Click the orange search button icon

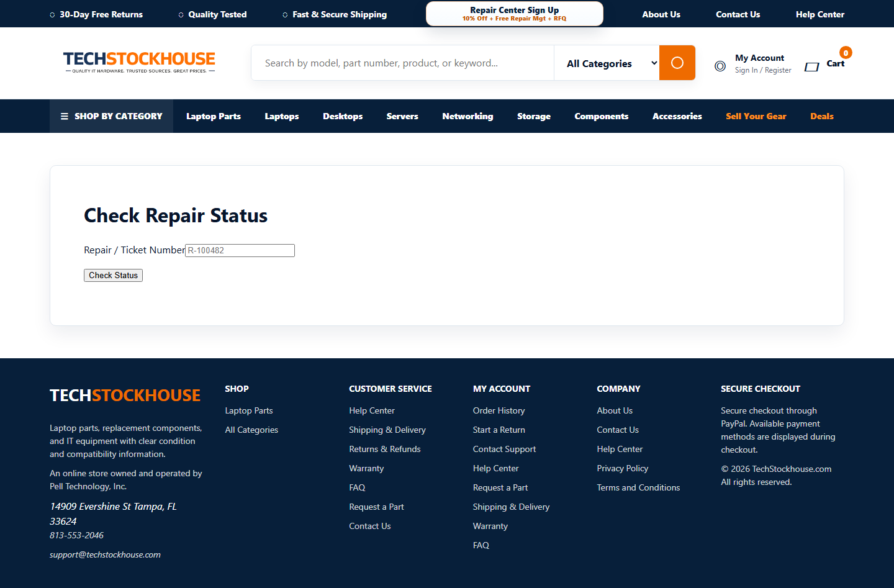pos(677,63)
